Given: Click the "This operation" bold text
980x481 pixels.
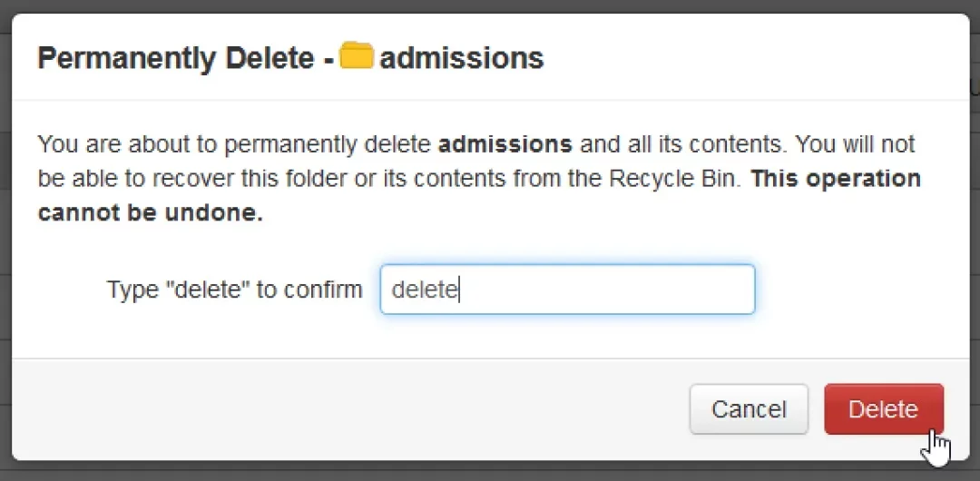Looking at the screenshot, I should click(836, 179).
